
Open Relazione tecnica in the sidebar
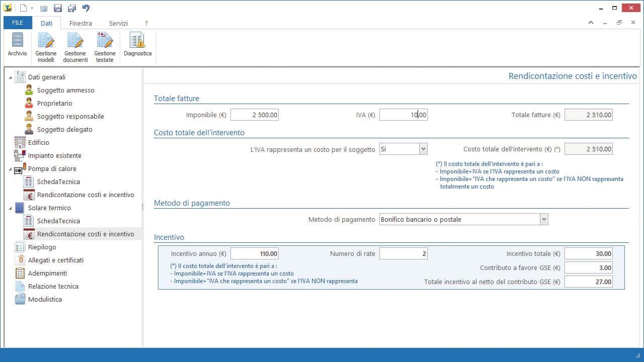click(x=53, y=286)
